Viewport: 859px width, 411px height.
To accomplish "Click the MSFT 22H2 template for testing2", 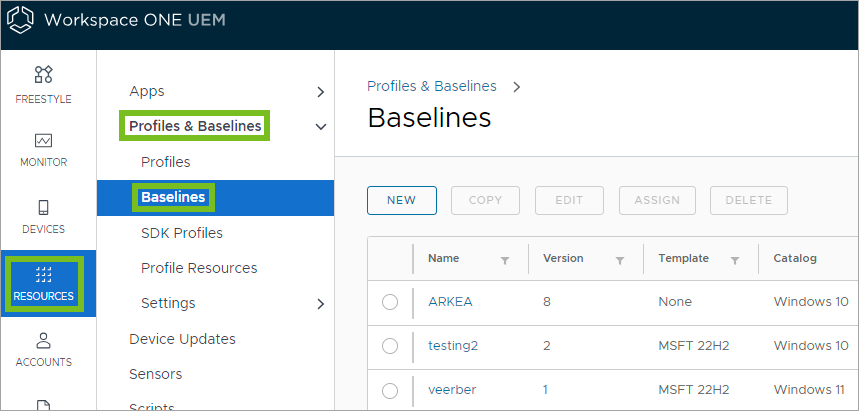I will 694,346.
